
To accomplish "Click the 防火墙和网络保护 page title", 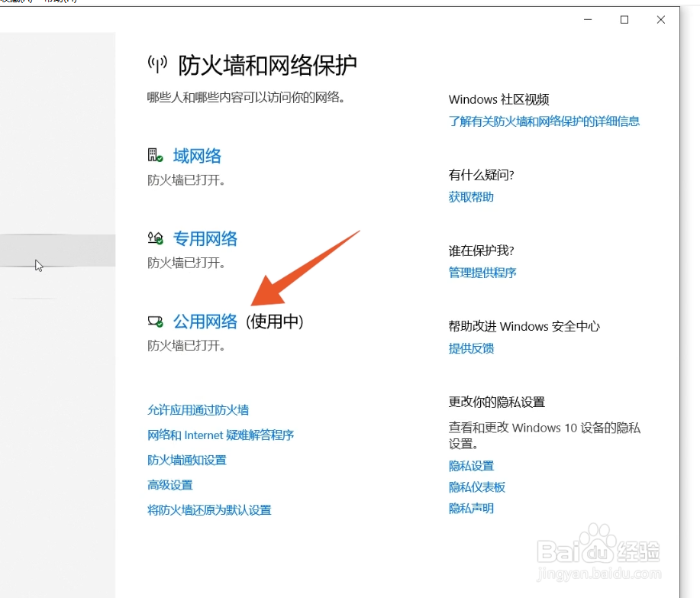I will [267, 66].
